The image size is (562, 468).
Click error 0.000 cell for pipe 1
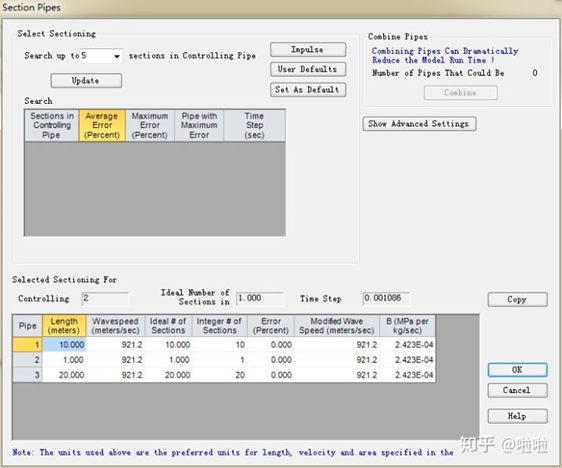[271, 345]
